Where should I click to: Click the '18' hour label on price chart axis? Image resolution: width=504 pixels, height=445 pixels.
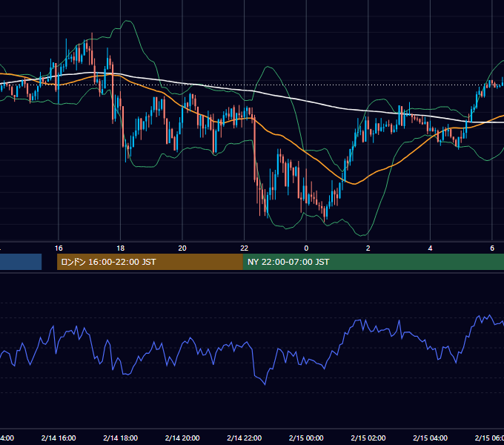(x=121, y=248)
